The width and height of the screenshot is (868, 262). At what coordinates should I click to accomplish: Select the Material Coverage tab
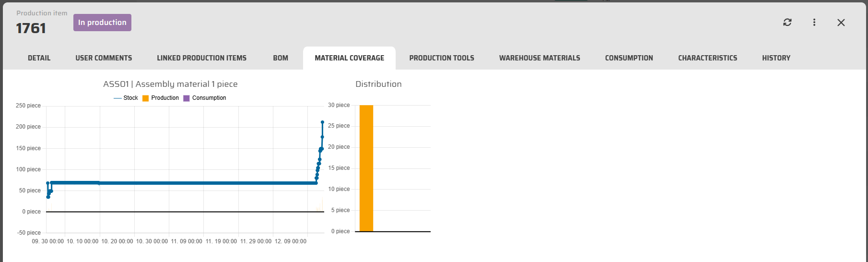349,58
